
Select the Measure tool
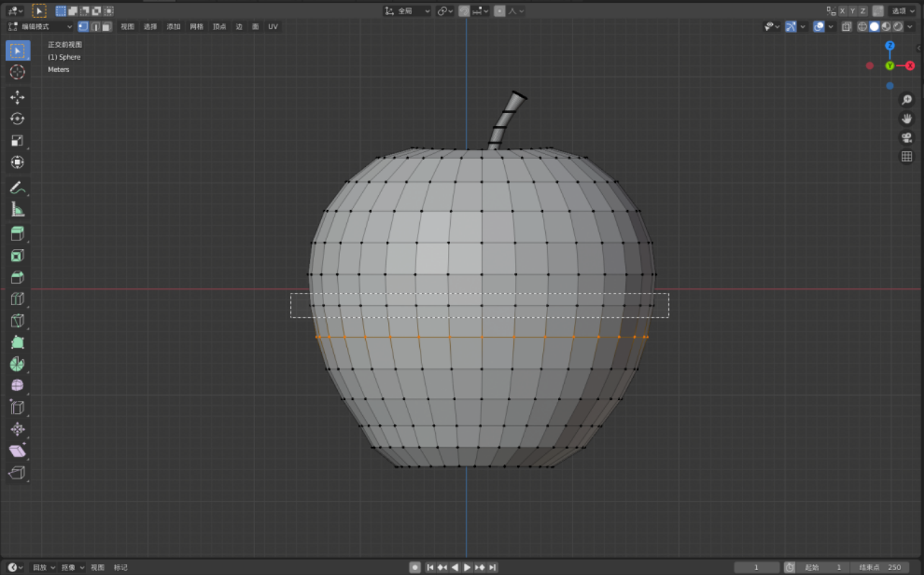tap(17, 210)
